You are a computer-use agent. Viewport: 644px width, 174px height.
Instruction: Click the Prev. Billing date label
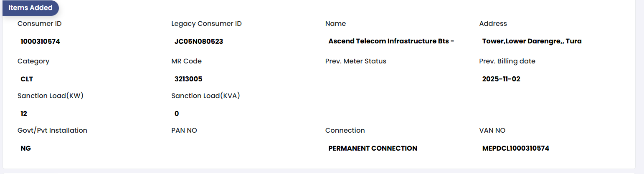point(507,61)
